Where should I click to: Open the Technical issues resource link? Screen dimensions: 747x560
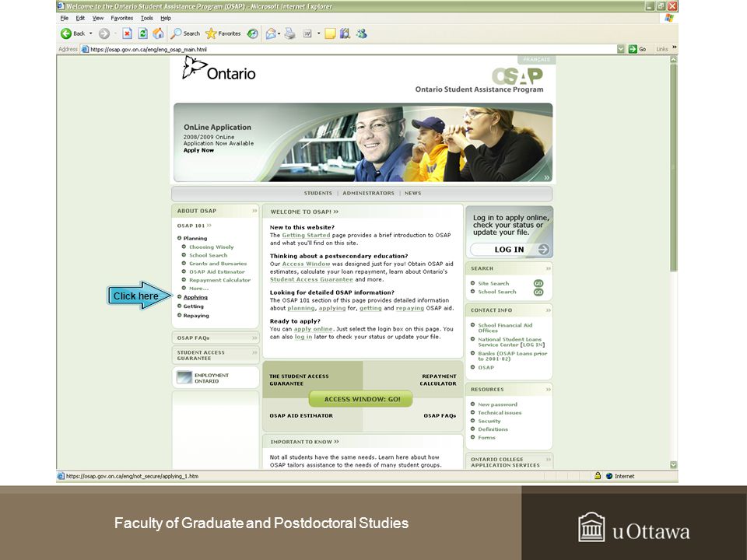(x=500, y=413)
